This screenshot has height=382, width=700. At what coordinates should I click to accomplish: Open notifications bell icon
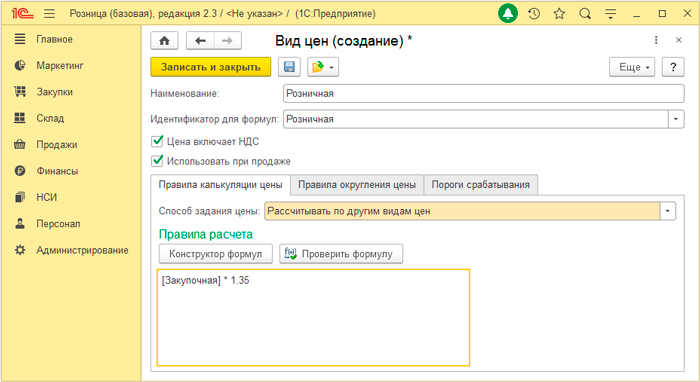[x=508, y=14]
